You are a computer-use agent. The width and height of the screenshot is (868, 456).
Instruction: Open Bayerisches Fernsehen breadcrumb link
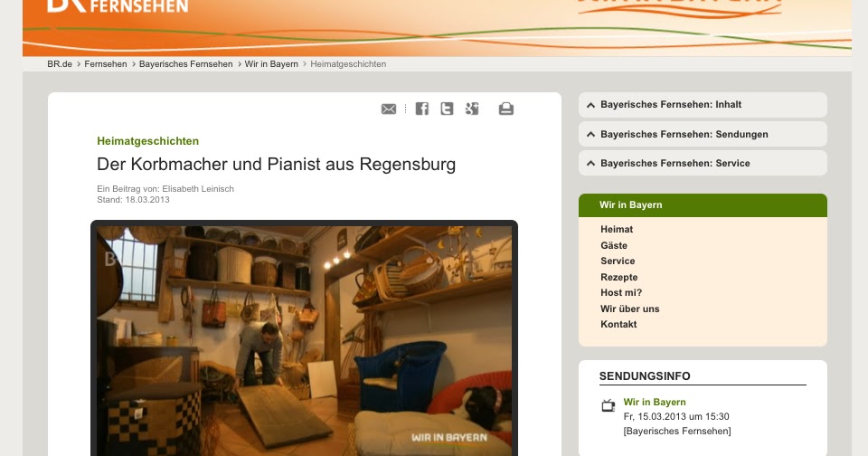[186, 64]
